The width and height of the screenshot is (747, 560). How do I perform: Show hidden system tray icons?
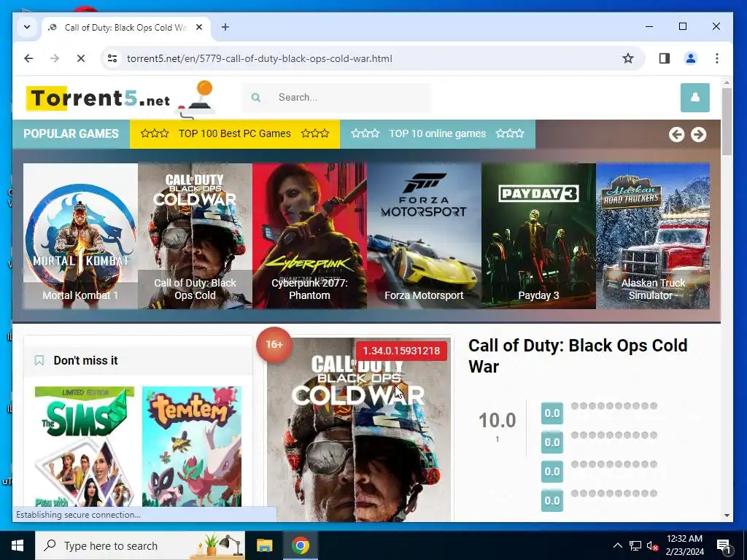[617, 545]
